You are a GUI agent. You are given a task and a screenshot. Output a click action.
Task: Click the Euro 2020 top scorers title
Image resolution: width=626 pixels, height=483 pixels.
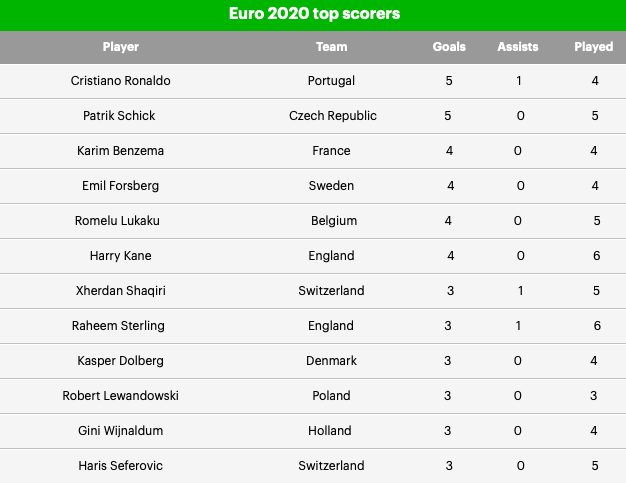(313, 15)
